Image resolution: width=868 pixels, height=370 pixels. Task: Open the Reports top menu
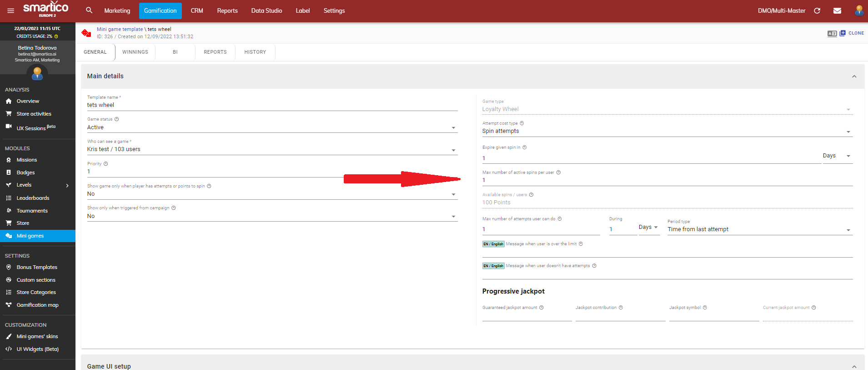(227, 10)
